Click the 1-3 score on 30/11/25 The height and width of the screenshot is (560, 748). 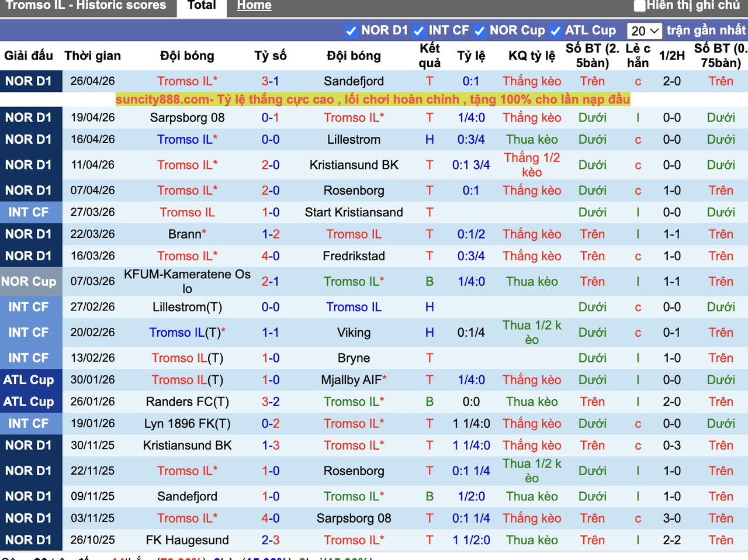[x=270, y=445]
